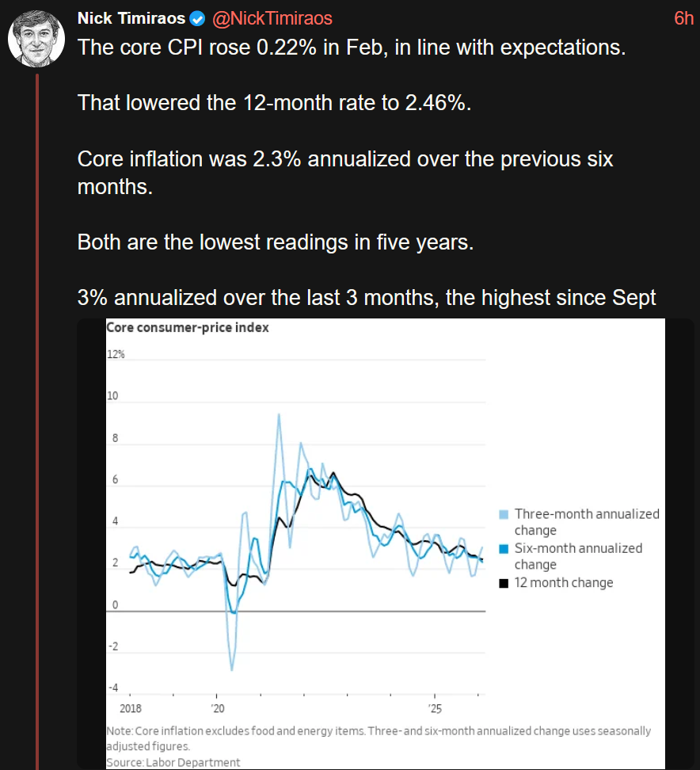
Task: Click the black 12 month change swatch
Action: pos(504,583)
